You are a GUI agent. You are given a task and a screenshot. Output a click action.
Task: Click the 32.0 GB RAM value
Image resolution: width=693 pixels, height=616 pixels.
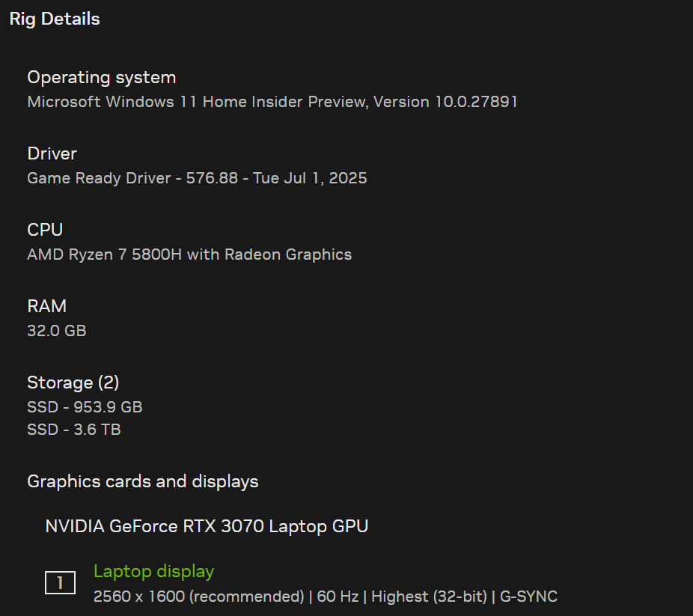(x=56, y=330)
